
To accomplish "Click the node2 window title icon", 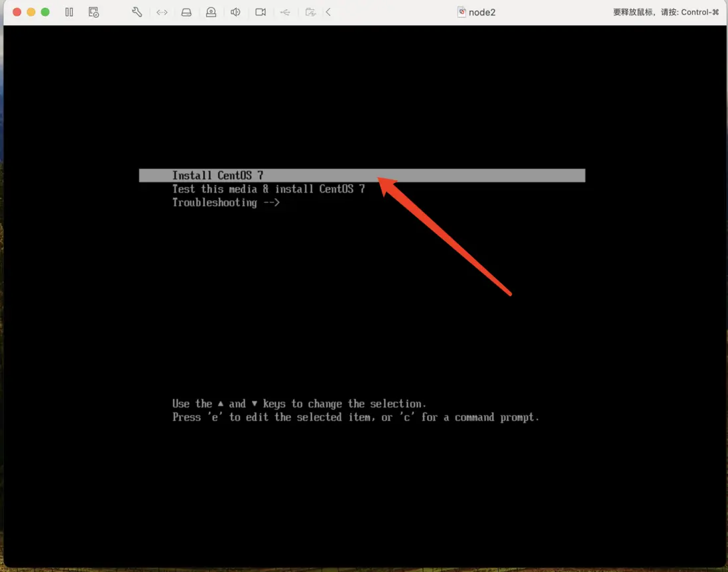I will point(461,12).
